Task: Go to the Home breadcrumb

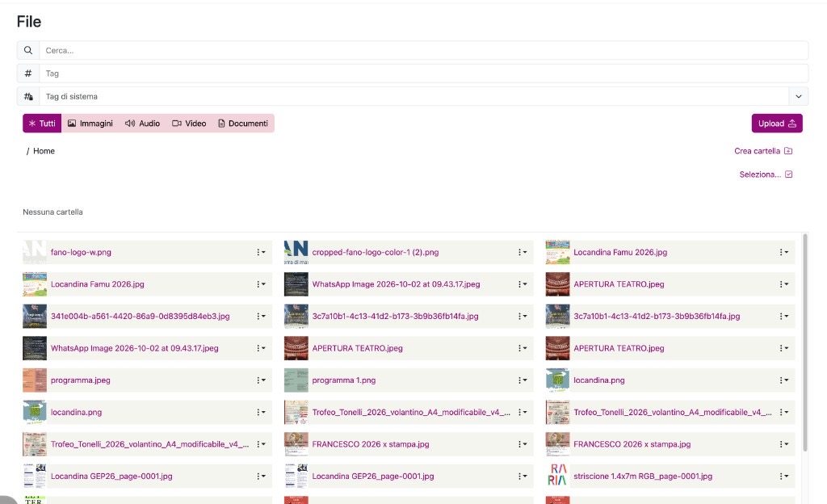Action: tap(44, 151)
